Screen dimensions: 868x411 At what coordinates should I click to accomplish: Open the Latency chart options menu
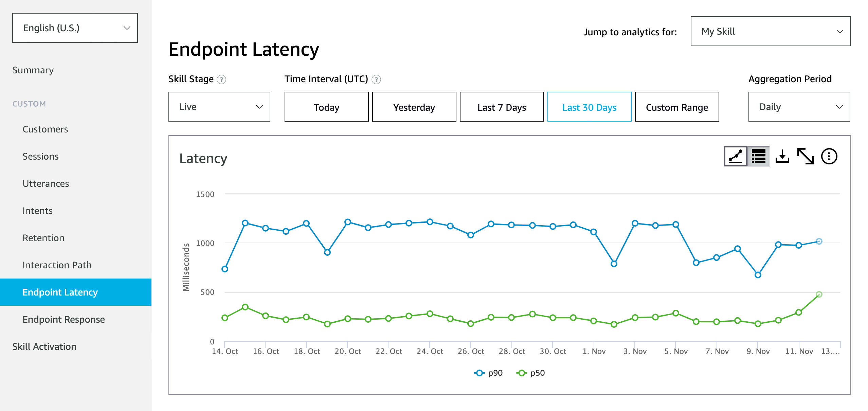click(x=829, y=157)
